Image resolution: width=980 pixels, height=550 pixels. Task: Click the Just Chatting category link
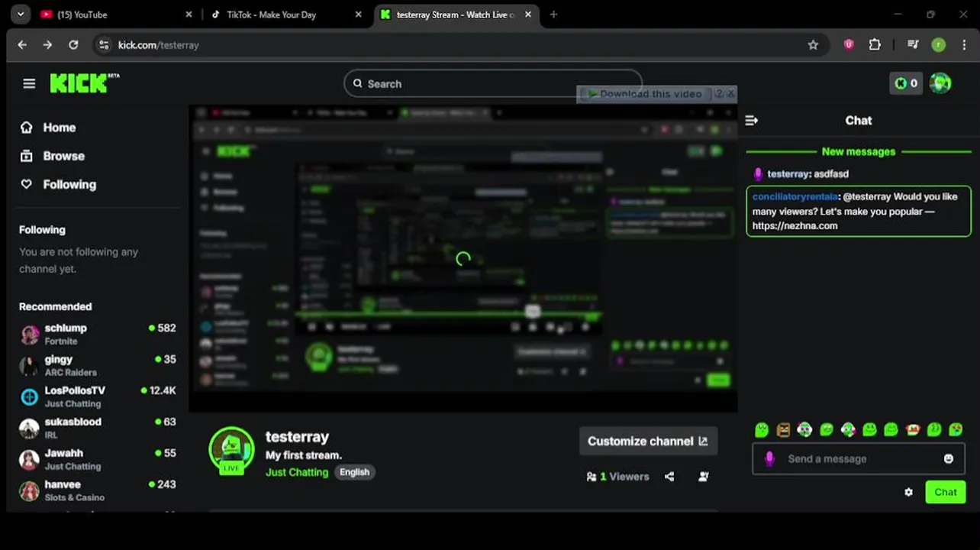click(297, 472)
